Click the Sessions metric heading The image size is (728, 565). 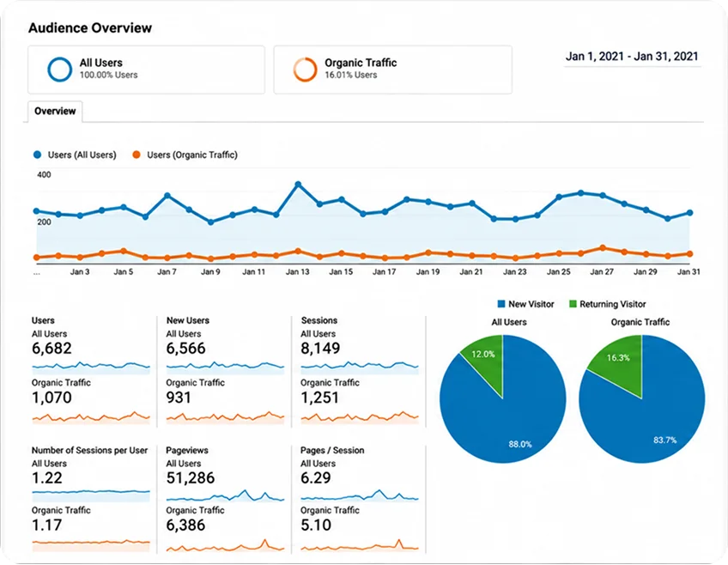click(319, 320)
